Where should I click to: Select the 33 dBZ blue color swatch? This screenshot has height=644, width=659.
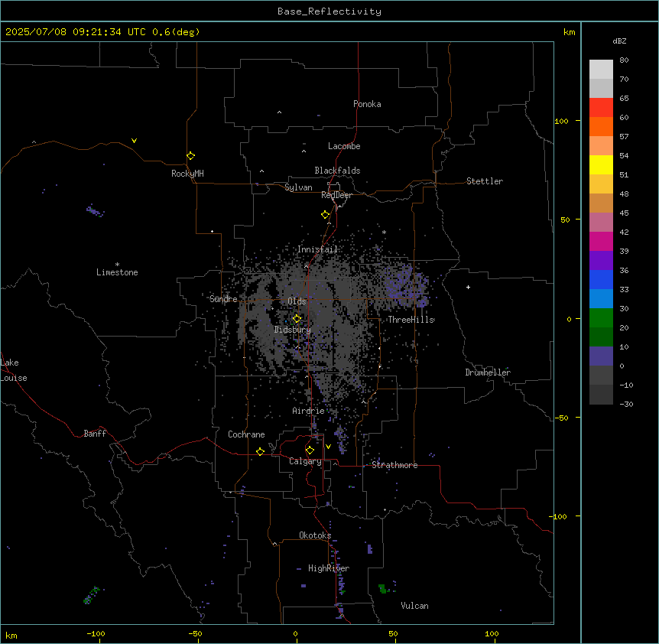[601, 298]
